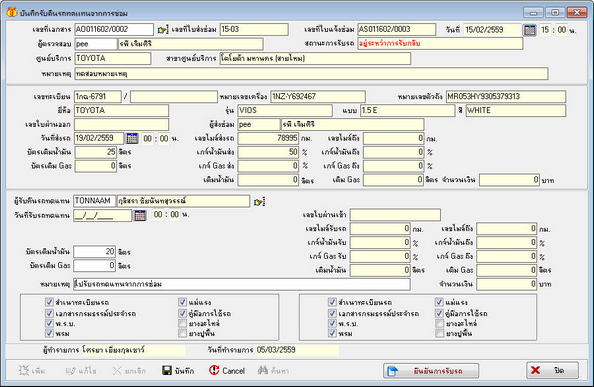Click the red confirm vehicle receipt button
This screenshot has width=594, height=387.
pos(431,371)
